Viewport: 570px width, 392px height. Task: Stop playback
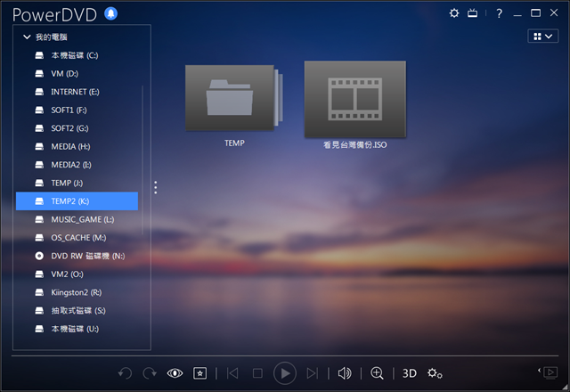pos(257,373)
